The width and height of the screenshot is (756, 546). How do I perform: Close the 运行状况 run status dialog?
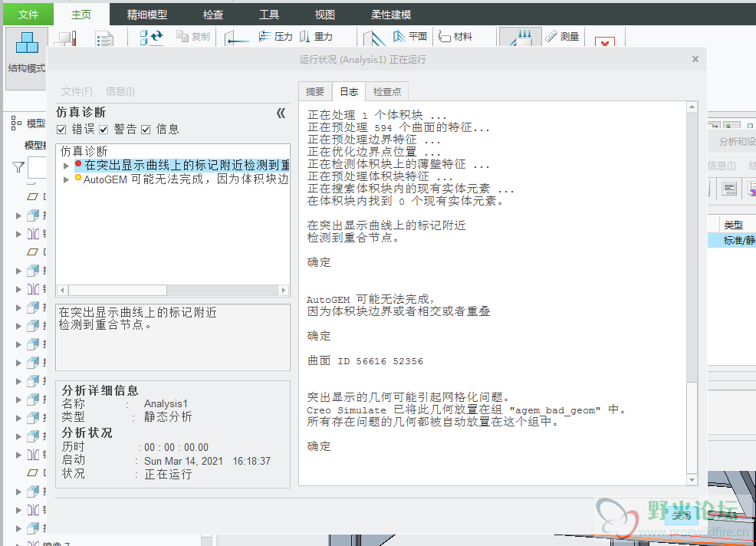695,59
